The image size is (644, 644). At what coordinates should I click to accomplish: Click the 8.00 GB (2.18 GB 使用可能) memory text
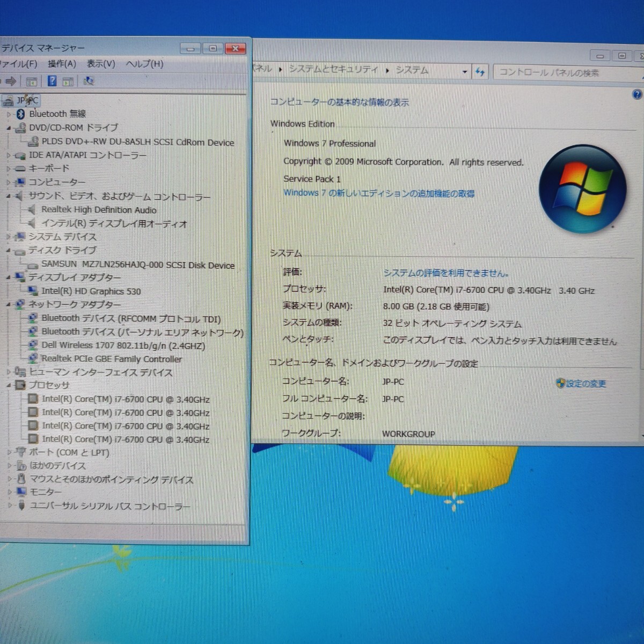tap(436, 307)
